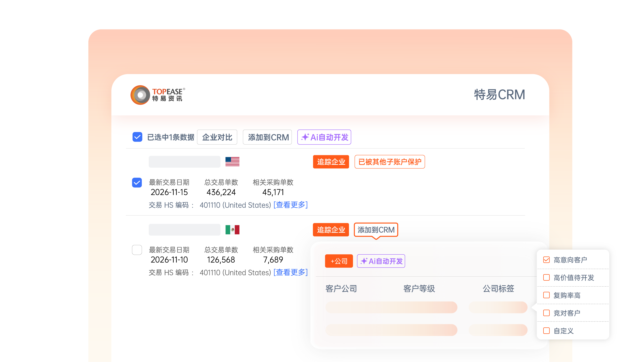Click the United States company name placeholder
The height and width of the screenshot is (362, 644).
(x=184, y=162)
